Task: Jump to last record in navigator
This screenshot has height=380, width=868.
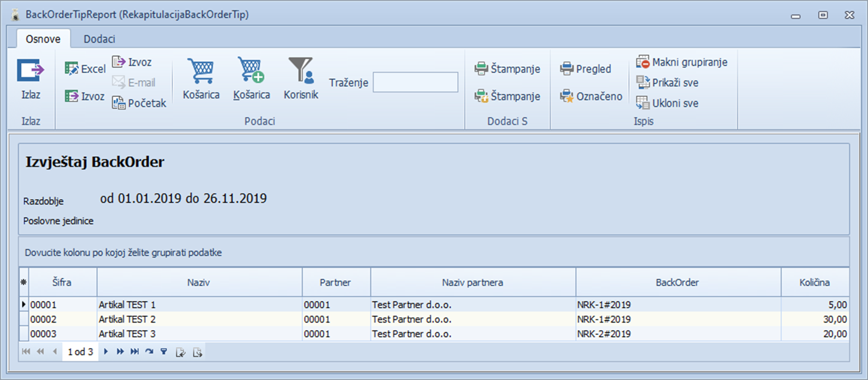Action: 135,352
